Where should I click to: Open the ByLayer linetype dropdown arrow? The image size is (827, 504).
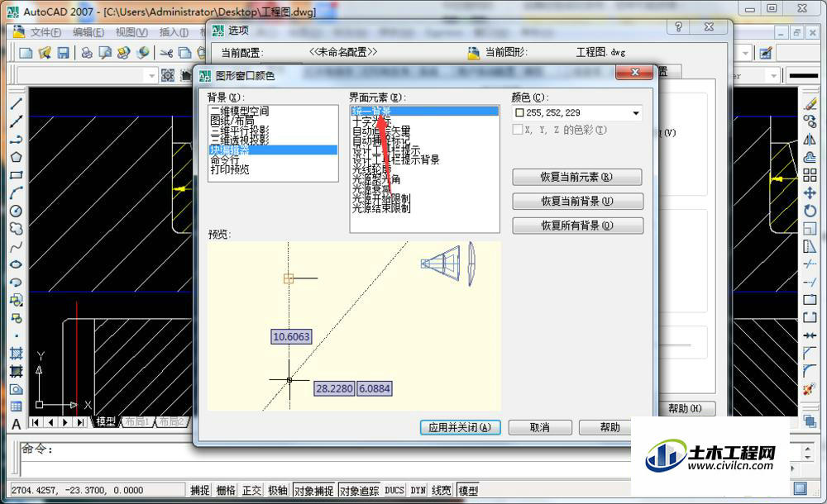pyautogui.click(x=774, y=76)
